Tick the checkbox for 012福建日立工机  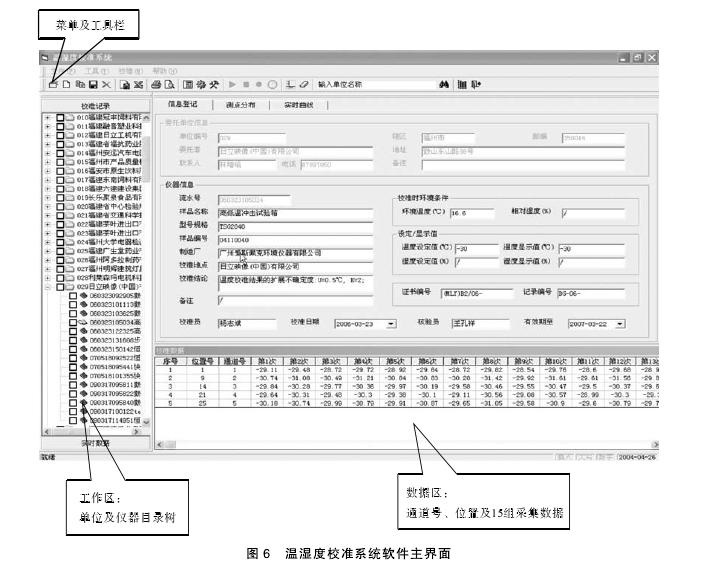click(60, 136)
